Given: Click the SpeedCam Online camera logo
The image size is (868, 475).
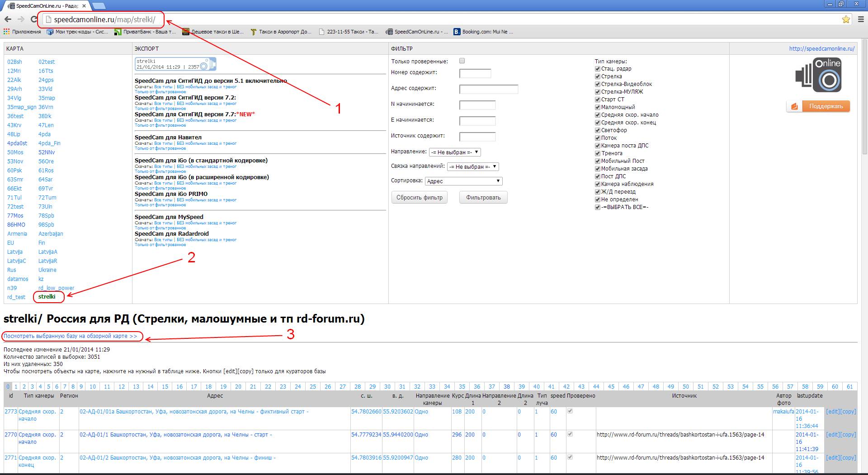Looking at the screenshot, I should [818, 75].
